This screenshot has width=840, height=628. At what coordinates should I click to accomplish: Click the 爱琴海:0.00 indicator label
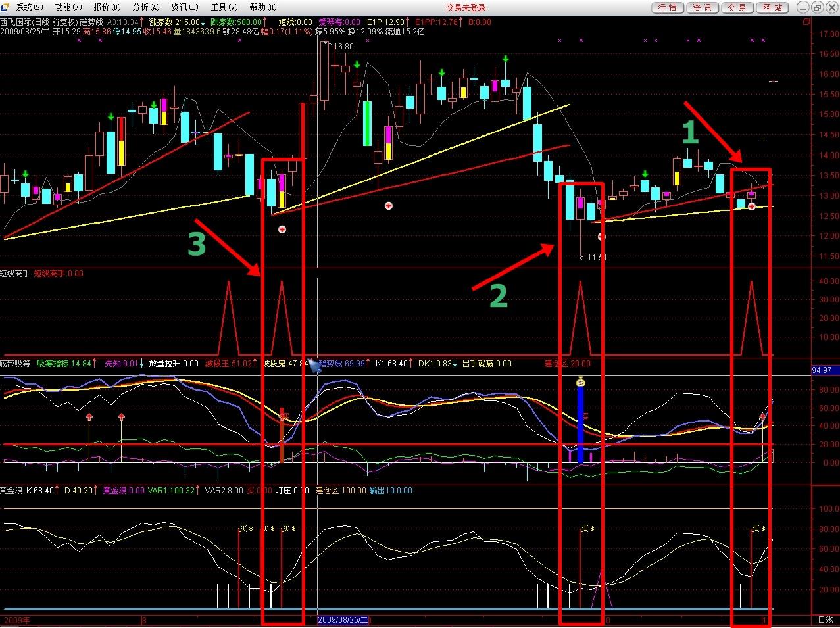point(339,22)
